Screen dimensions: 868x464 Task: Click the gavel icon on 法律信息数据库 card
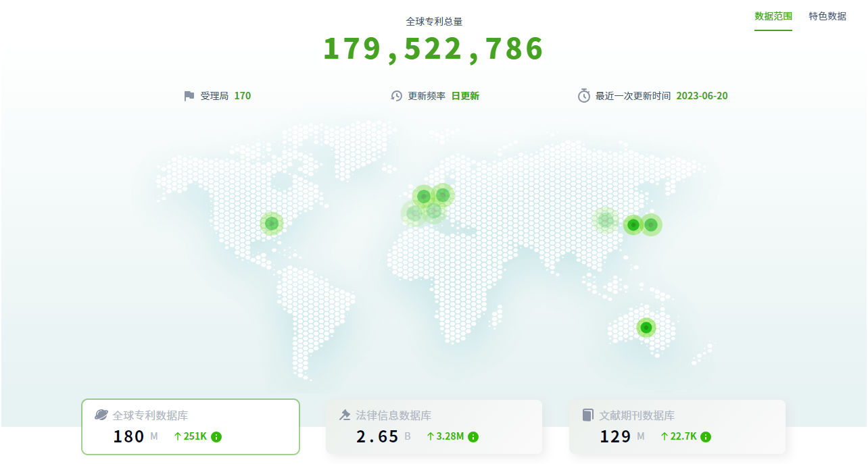[345, 415]
